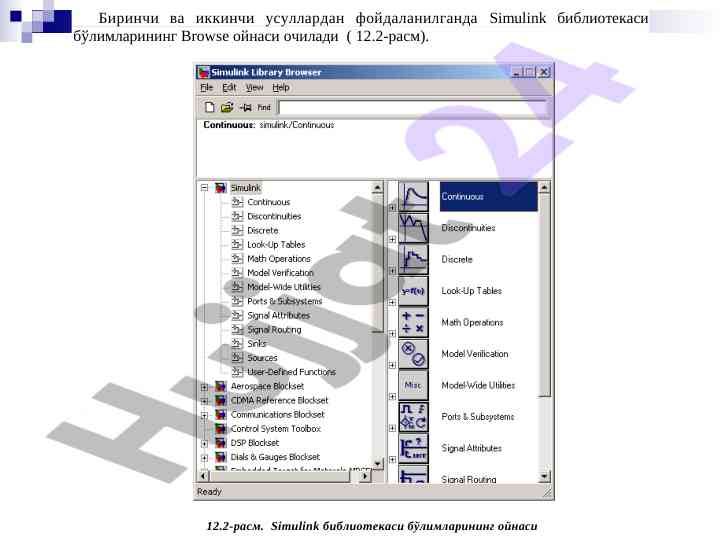720x540 pixels.
Task: Click the Open model folder icon
Action: pyautogui.click(x=227, y=107)
